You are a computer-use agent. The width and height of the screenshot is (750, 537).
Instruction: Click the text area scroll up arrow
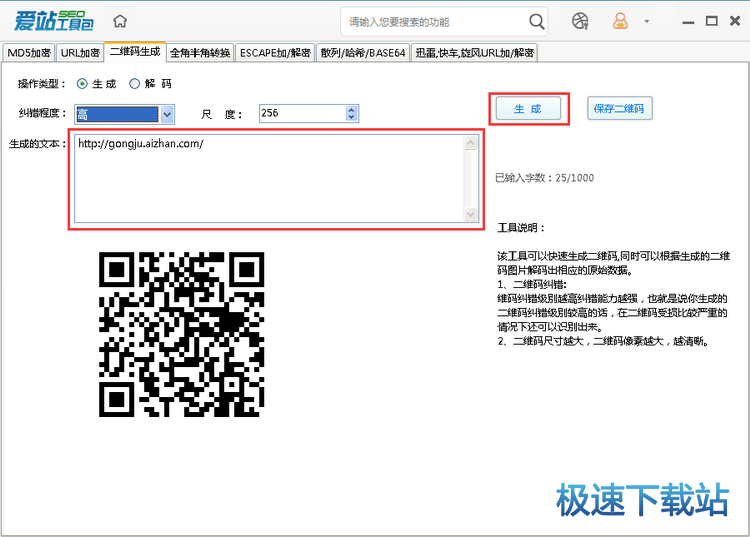coord(471,143)
